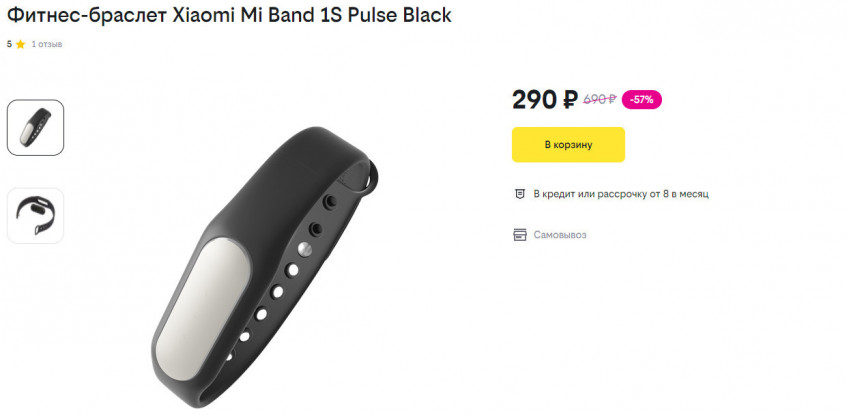This screenshot has width=847, height=415.
Task: Add item with В корзину button
Action: point(568,145)
